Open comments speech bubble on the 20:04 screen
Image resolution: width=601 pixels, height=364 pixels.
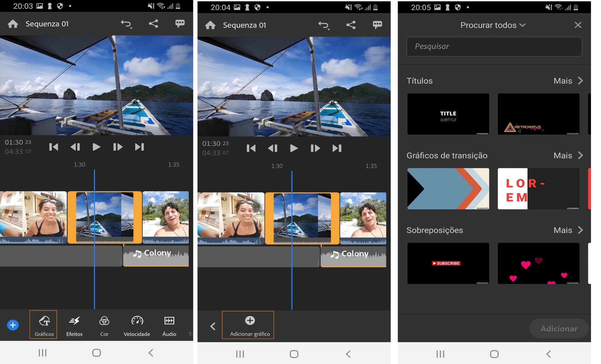[377, 25]
